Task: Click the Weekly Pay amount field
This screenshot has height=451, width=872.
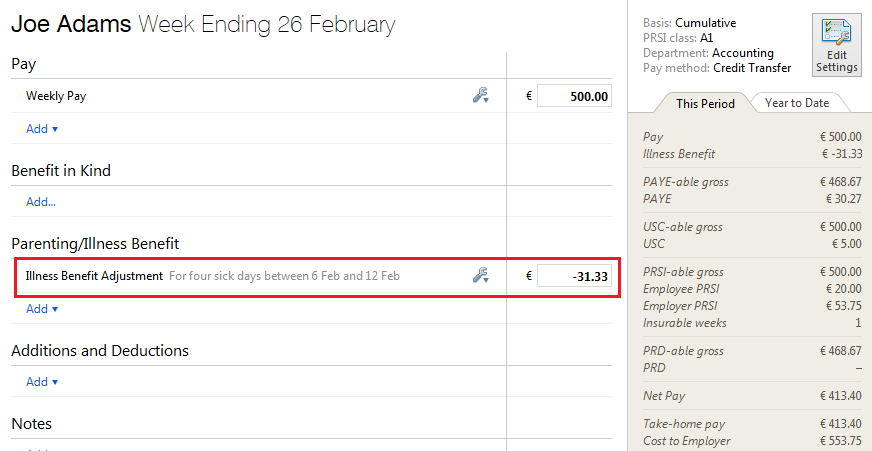Action: 574,96
